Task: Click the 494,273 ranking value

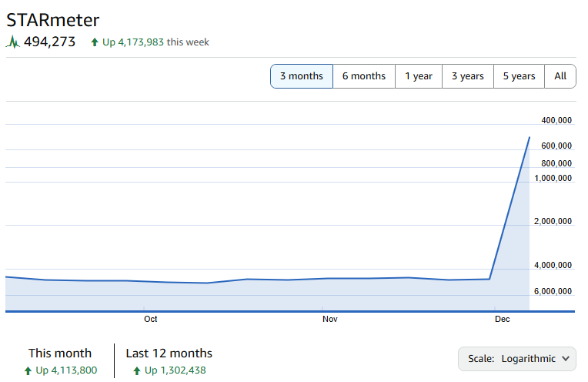Action: 49,42
